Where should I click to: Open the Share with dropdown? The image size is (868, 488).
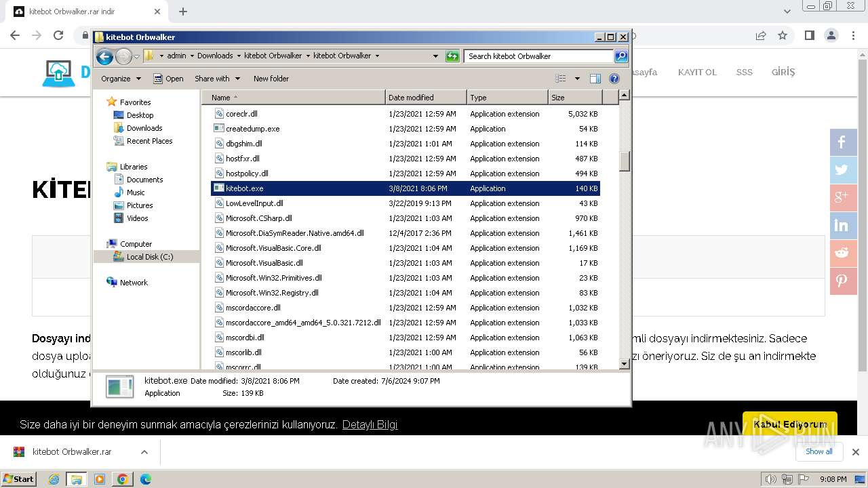(217, 79)
